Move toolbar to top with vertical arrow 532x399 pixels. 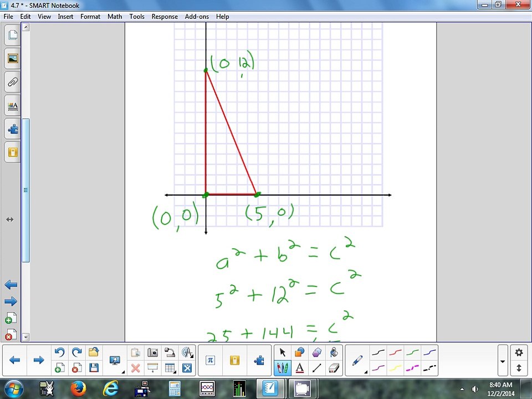coord(519,368)
